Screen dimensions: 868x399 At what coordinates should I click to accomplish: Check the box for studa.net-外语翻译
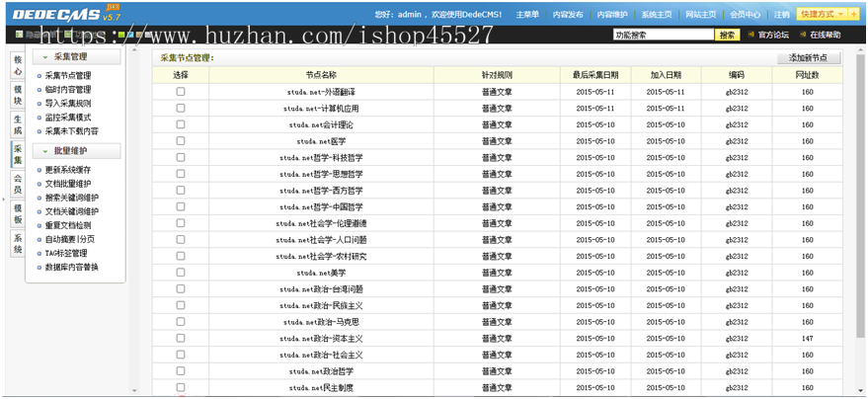[x=181, y=92]
